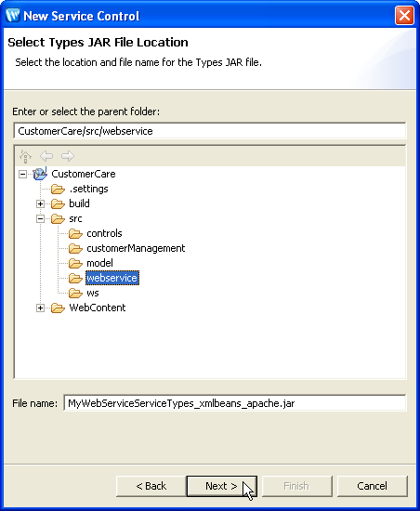Go to the Next wizard page

tap(221, 486)
